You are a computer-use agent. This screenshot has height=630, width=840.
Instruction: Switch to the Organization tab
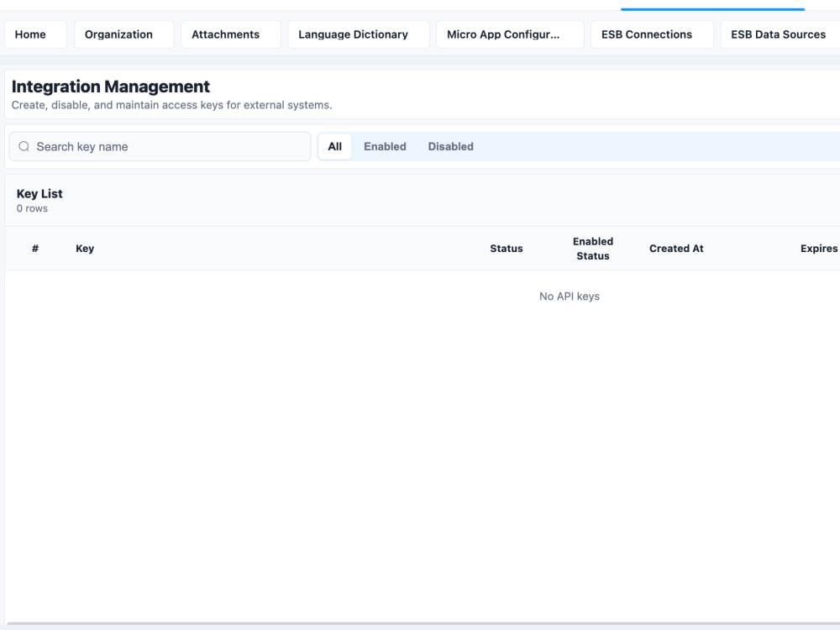[123, 34]
